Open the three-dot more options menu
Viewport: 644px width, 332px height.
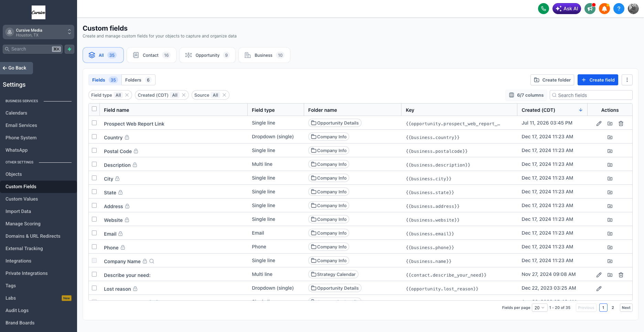pos(627,80)
